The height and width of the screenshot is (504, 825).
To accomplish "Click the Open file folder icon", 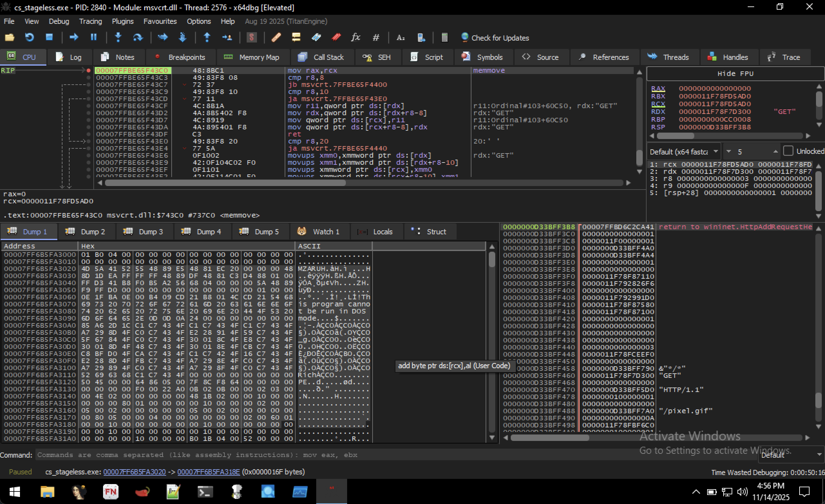I will coord(10,37).
